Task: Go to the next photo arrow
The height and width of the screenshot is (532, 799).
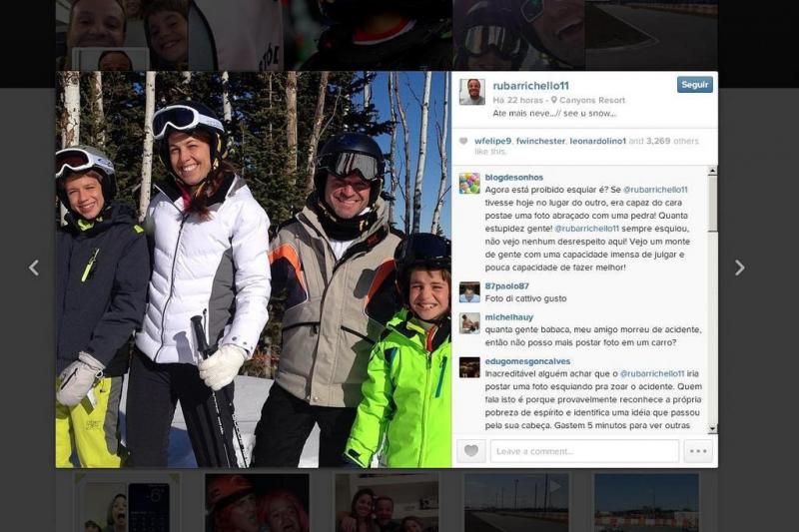Action: coord(740,267)
